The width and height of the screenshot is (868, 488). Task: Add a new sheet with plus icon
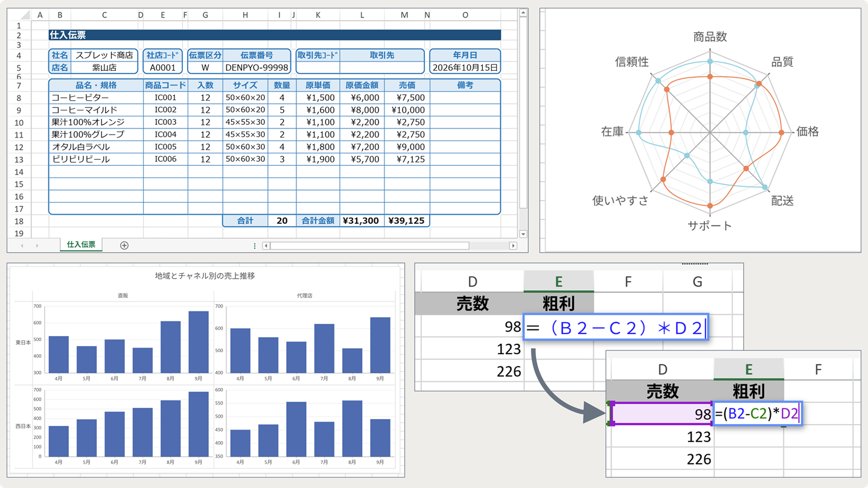[124, 246]
